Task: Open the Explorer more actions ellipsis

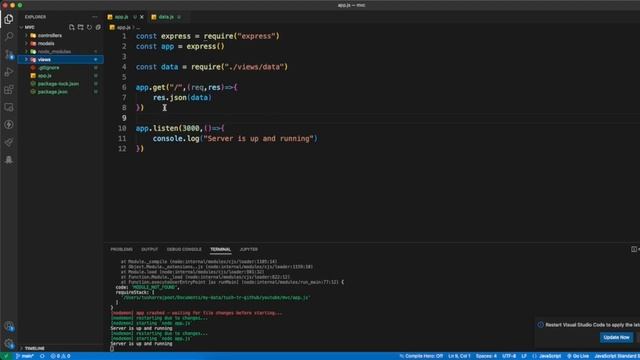Action: 95,17
